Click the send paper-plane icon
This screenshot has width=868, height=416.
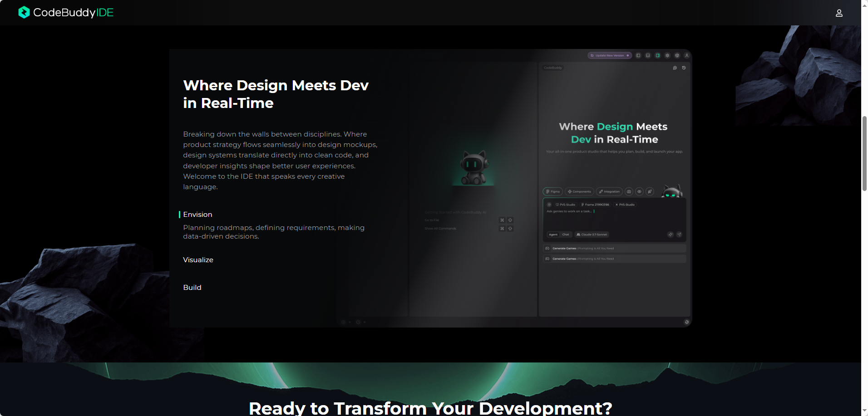click(679, 235)
